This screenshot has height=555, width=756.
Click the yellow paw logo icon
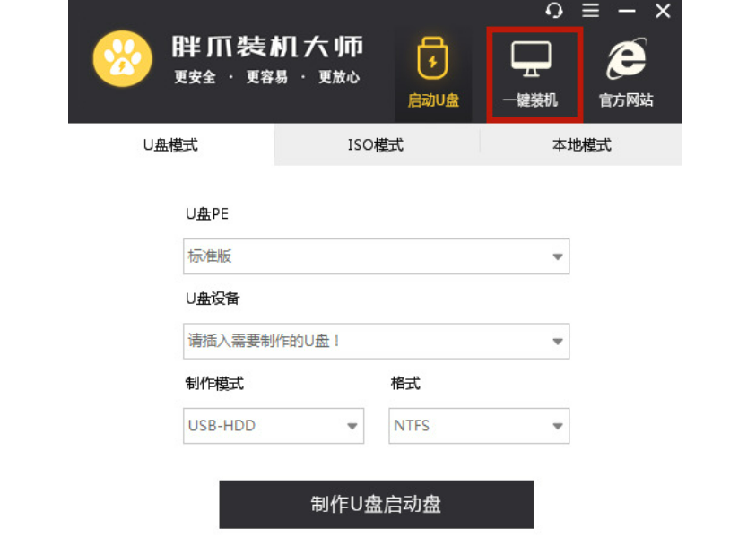click(123, 59)
